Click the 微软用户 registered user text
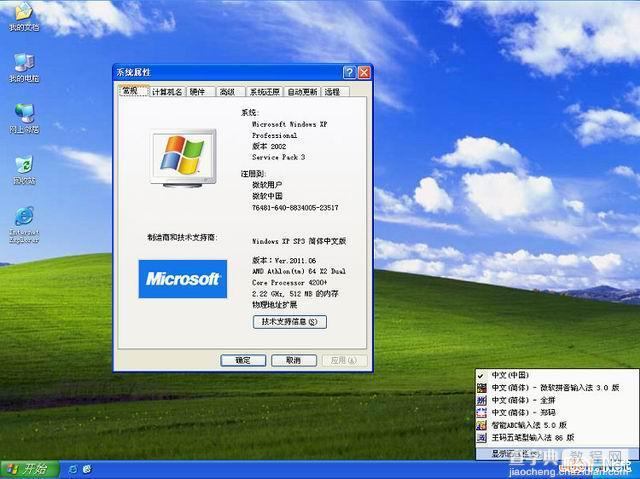The image size is (640, 479). coord(267,185)
